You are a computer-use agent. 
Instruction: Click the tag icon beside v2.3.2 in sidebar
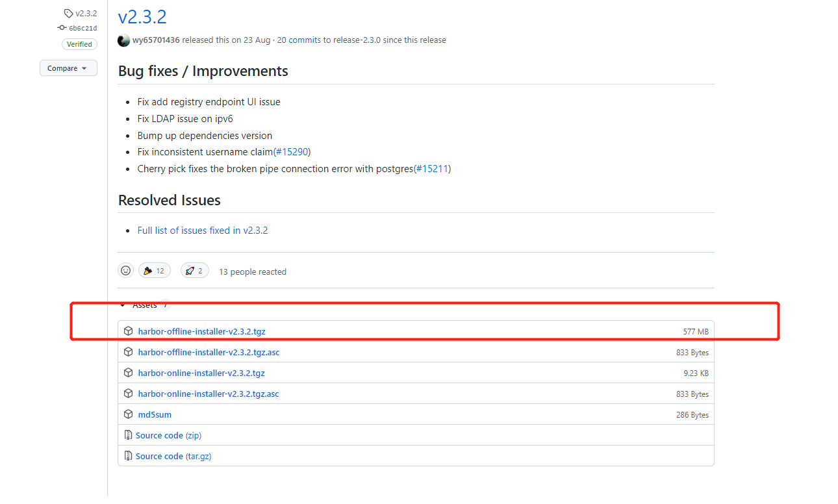68,13
